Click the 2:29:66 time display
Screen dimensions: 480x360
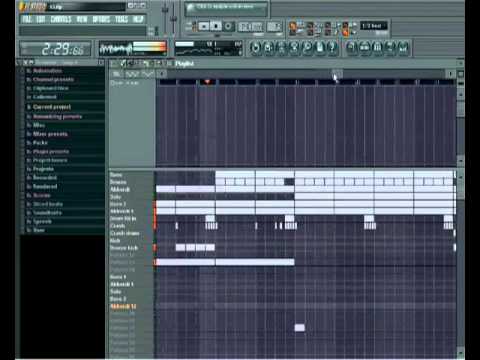coord(56,49)
